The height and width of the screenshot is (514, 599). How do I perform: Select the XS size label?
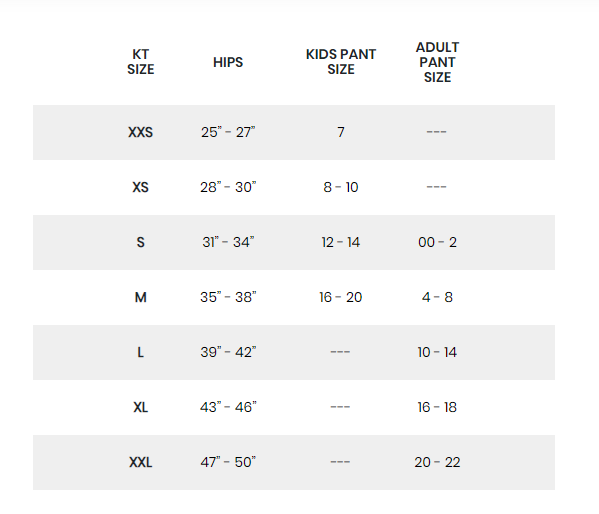[x=141, y=187]
